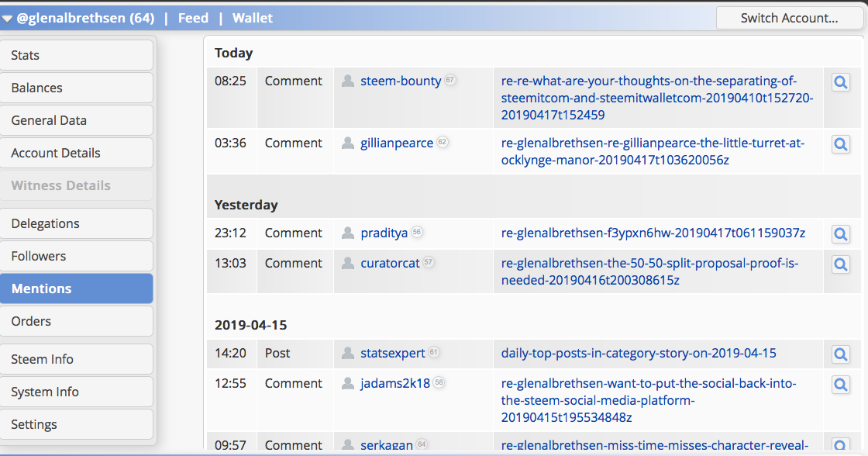Open the miss-time-misses-character-reveal comment link
The height and width of the screenshot is (456, 868).
tap(654, 445)
